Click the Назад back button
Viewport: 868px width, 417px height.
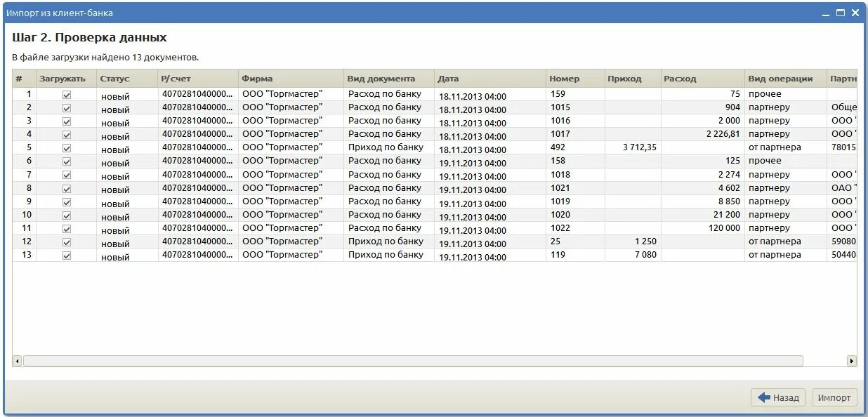(x=778, y=397)
